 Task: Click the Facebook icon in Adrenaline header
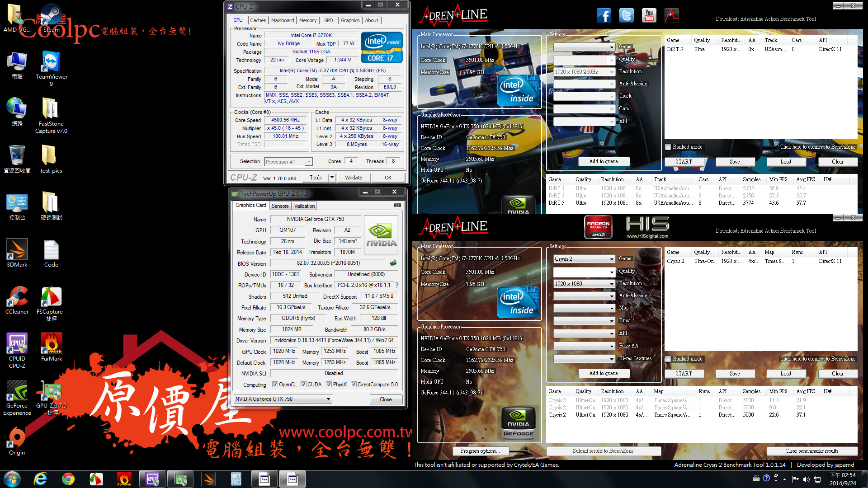click(x=604, y=15)
